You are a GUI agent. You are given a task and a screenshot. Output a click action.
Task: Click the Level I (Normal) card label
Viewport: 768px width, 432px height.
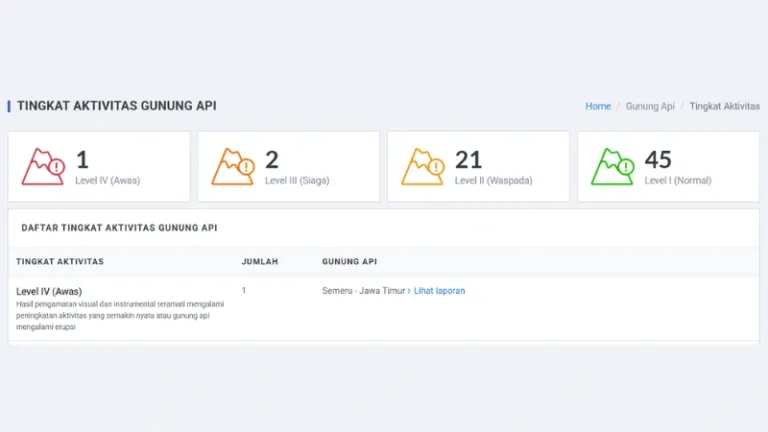[678, 181]
